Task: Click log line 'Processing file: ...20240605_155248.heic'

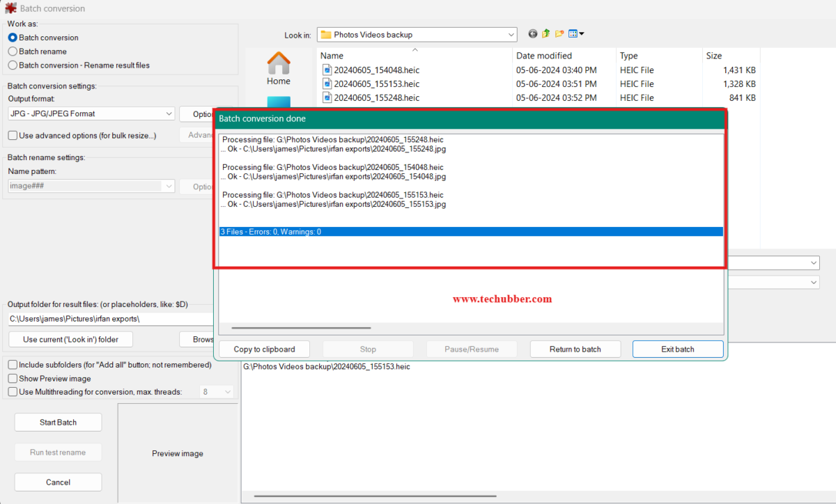Action: click(x=333, y=140)
